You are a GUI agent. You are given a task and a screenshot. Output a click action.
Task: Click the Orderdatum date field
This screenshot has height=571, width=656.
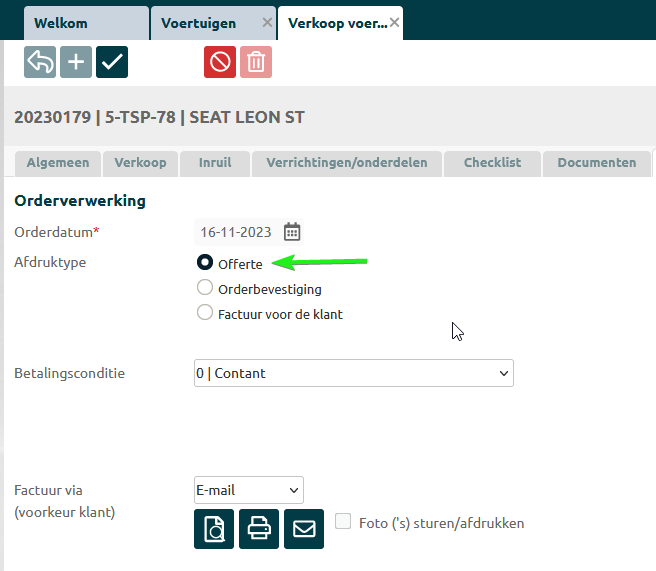pyautogui.click(x=236, y=232)
